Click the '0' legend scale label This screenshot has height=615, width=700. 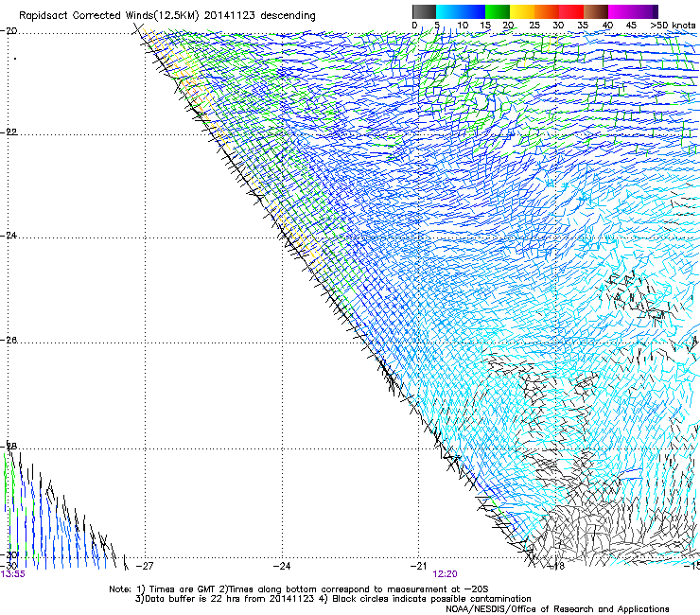click(414, 26)
